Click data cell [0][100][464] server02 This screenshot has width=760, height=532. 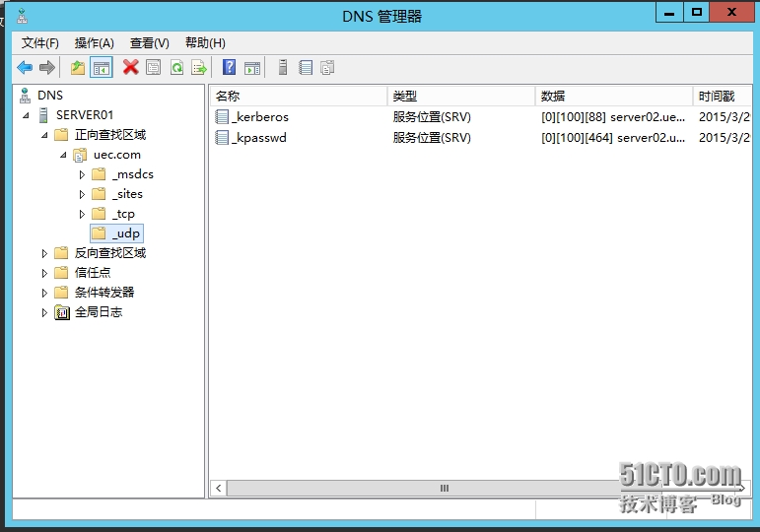click(x=613, y=138)
